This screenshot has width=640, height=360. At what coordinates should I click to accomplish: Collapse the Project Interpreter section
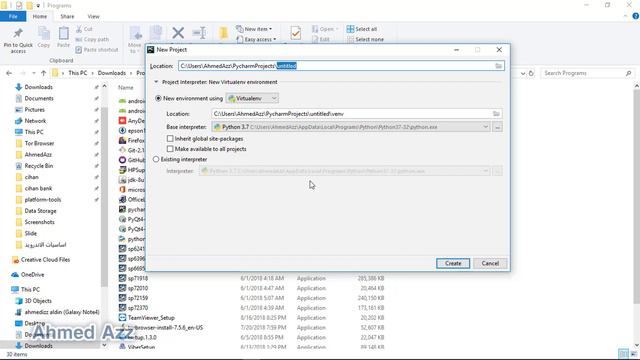[156, 82]
